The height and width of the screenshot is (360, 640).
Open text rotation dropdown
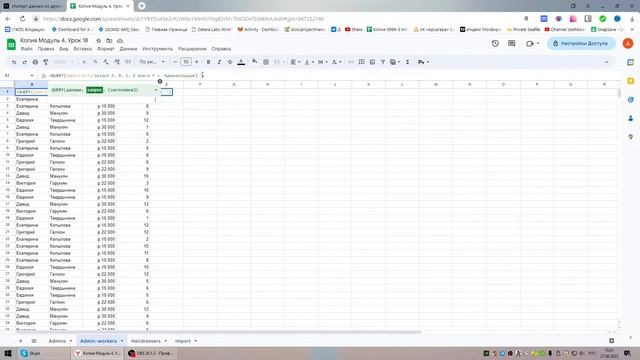[336, 62]
